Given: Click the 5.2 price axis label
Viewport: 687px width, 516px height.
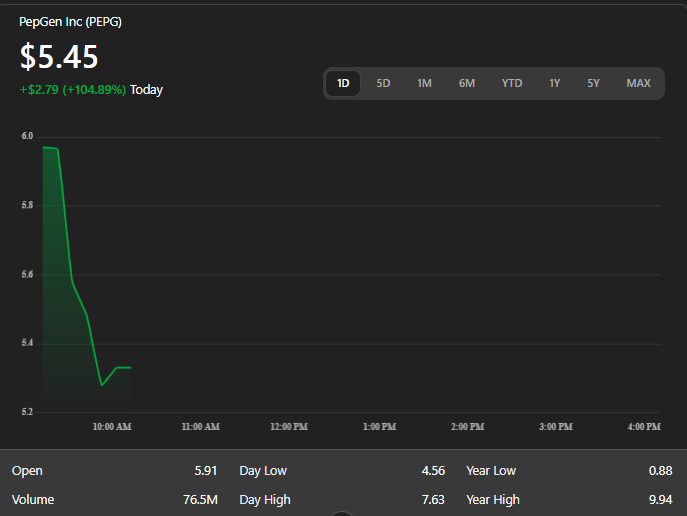Looking at the screenshot, I should pos(27,412).
